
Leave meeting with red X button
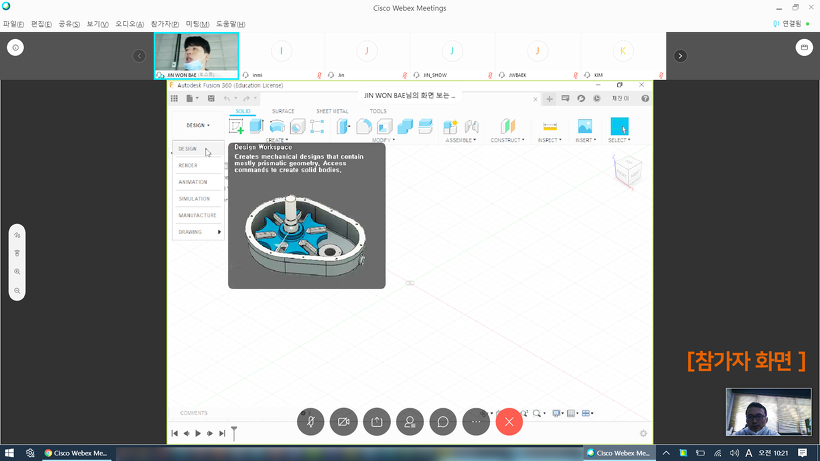[x=509, y=422]
